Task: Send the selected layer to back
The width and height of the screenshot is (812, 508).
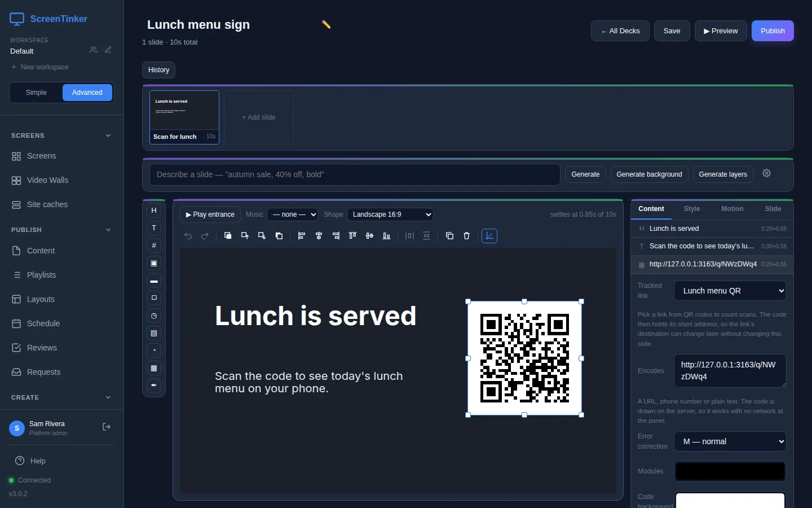Action: (x=279, y=236)
